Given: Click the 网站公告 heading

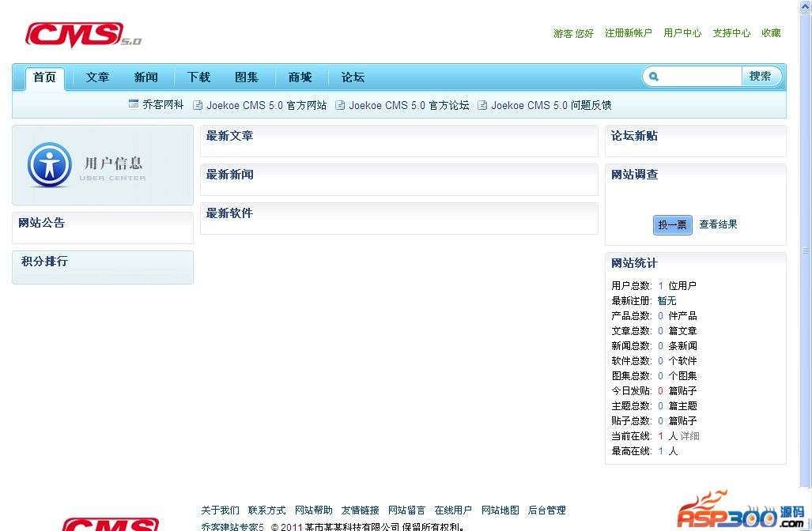Looking at the screenshot, I should [x=41, y=223].
